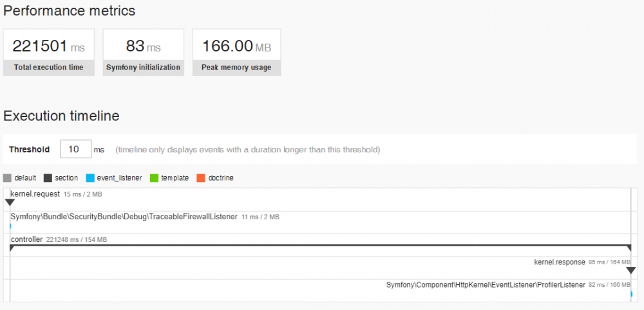Click the ProfilerListener event label text

486,284
